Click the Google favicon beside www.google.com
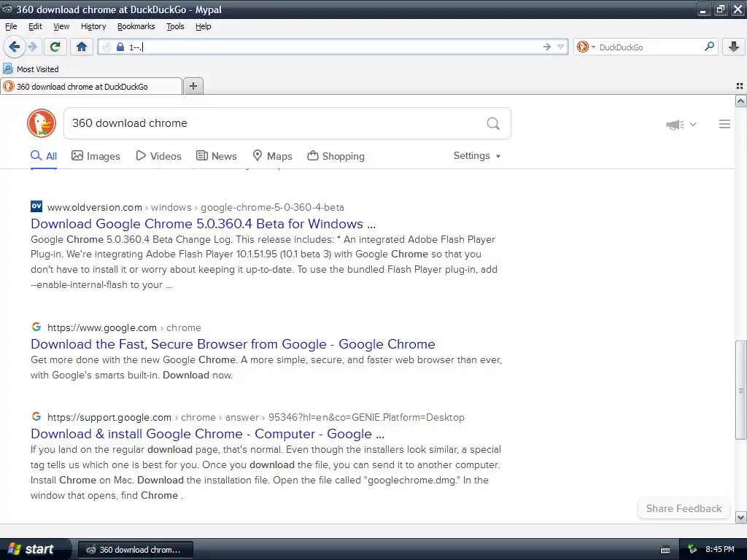Image resolution: width=747 pixels, height=560 pixels. click(x=36, y=327)
